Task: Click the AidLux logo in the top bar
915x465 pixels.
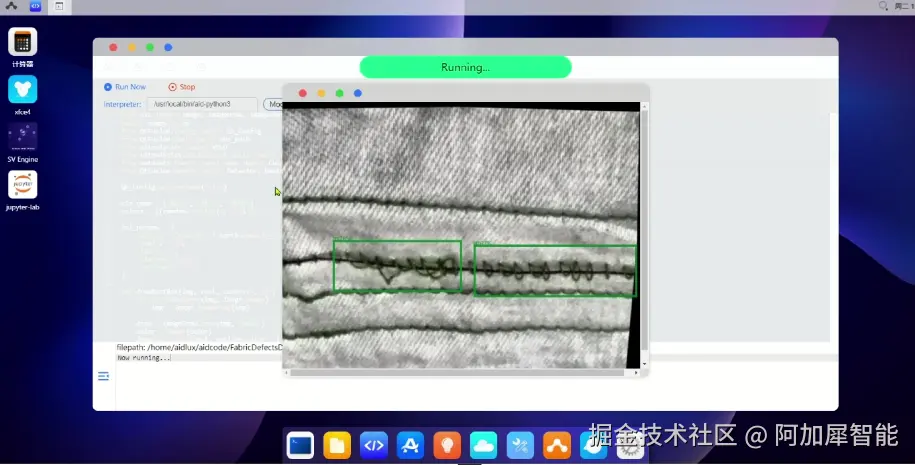Action: point(12,6)
